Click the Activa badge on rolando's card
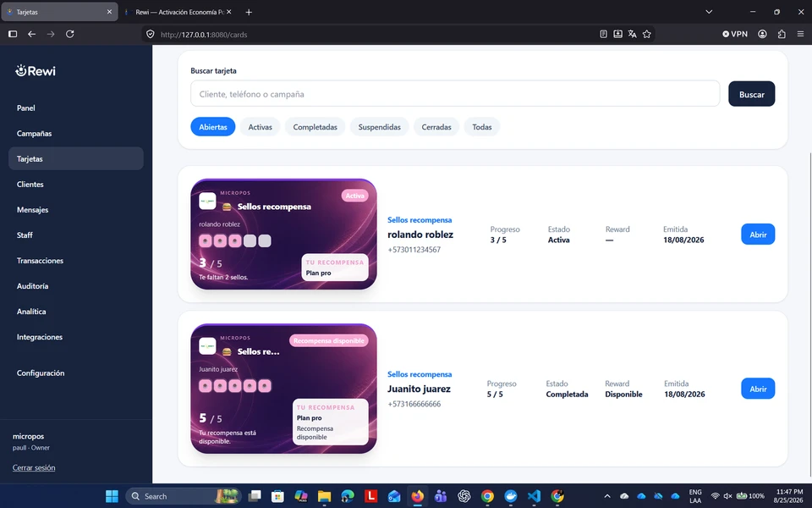This screenshot has height=508, width=812. (354, 196)
